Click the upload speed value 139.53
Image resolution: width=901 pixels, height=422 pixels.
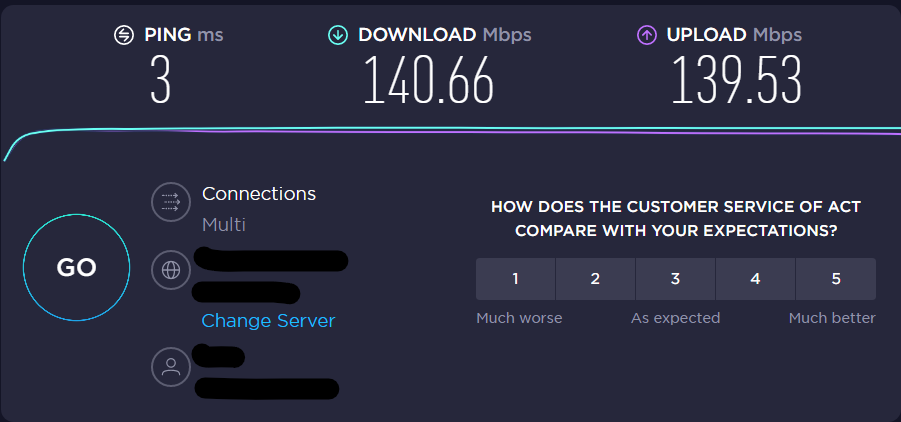tap(737, 82)
